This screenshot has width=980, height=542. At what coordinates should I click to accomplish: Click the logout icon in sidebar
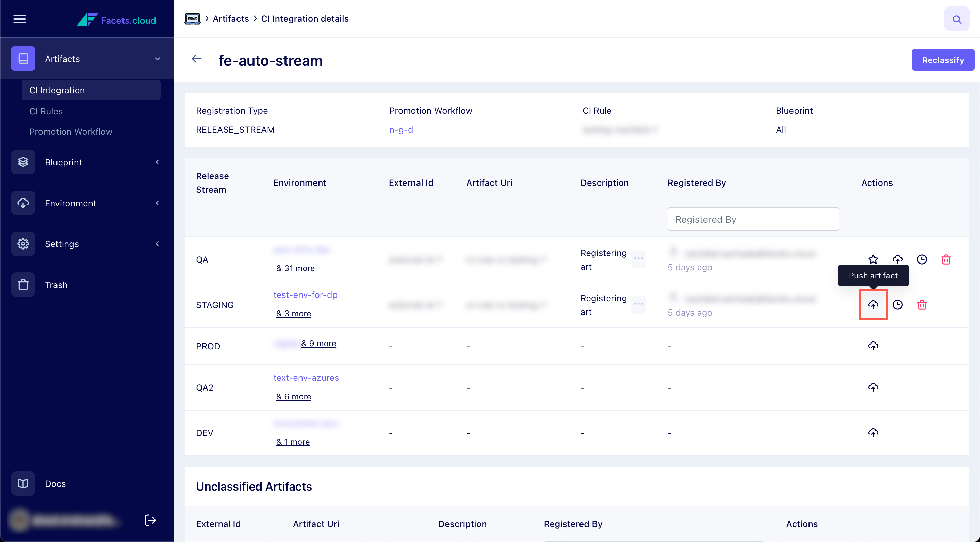point(150,520)
